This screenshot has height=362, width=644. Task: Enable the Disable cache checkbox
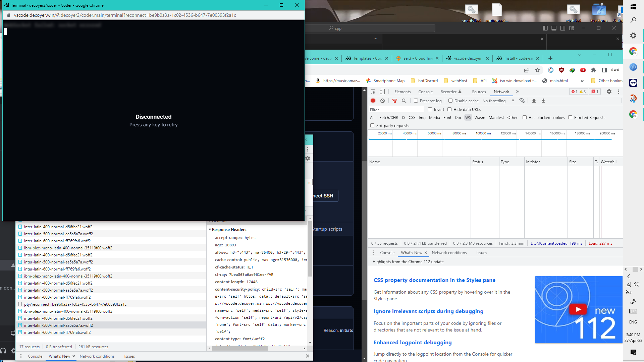click(x=450, y=101)
